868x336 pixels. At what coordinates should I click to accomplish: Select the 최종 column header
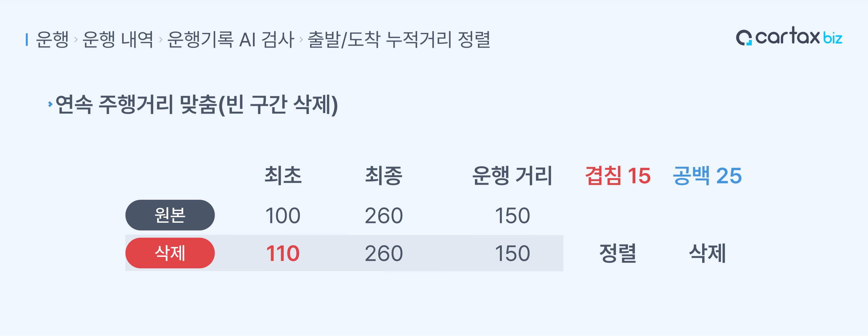(383, 176)
